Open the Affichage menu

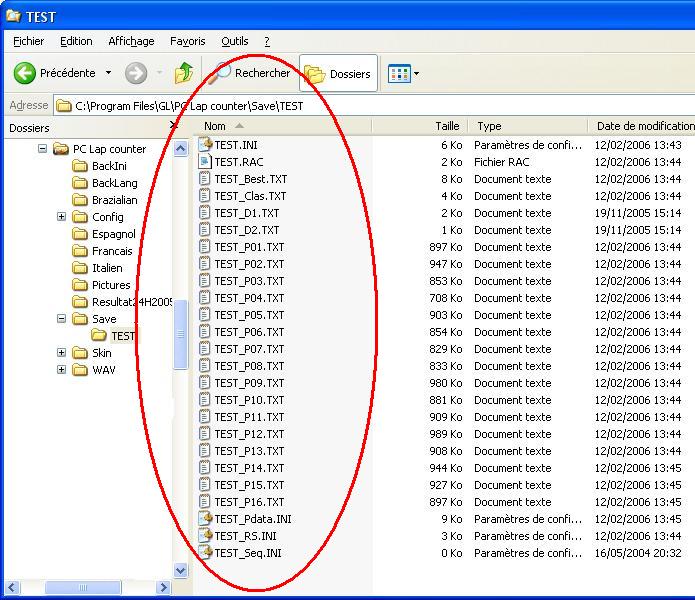131,41
